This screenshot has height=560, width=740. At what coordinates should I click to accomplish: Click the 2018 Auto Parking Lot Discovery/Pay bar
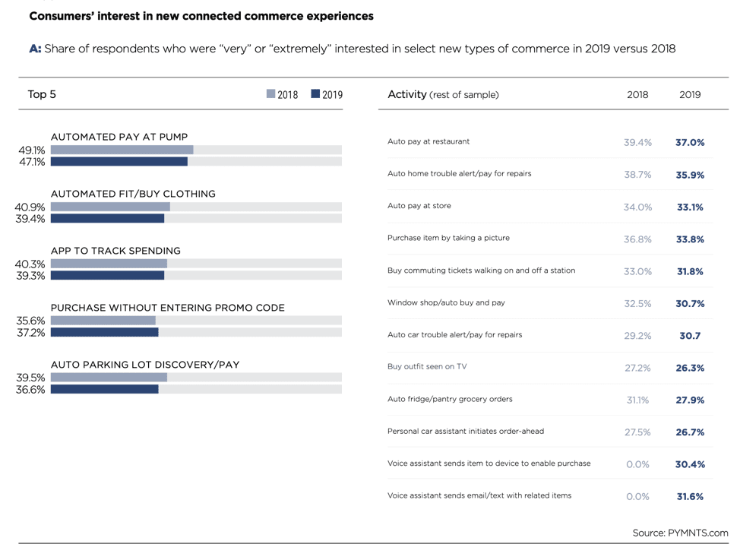pos(109,378)
